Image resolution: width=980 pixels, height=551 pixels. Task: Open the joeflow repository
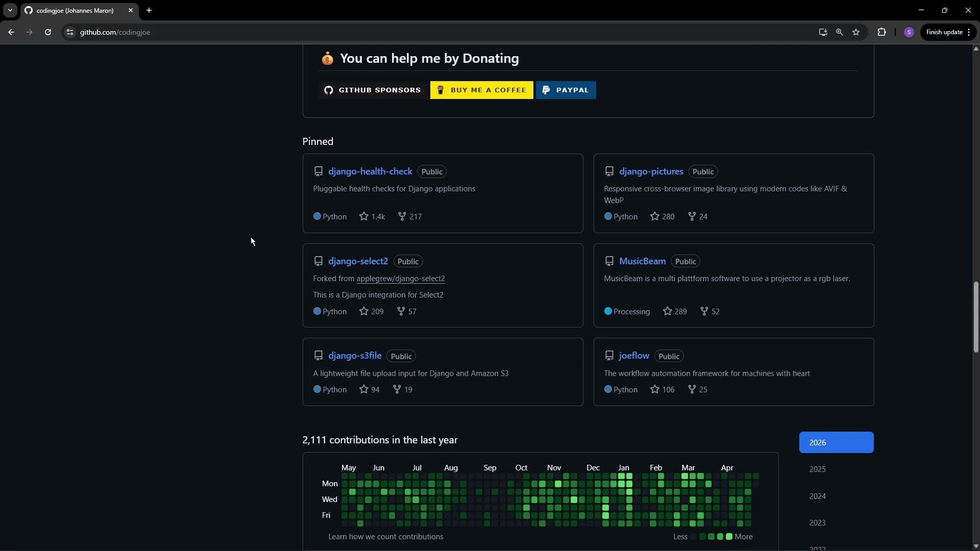[x=634, y=356]
